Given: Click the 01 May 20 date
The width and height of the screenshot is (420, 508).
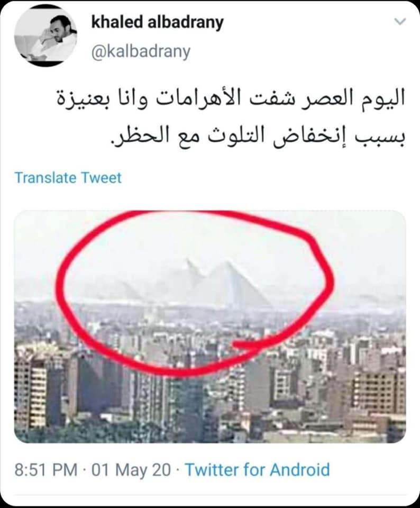Looking at the screenshot, I should (131, 470).
